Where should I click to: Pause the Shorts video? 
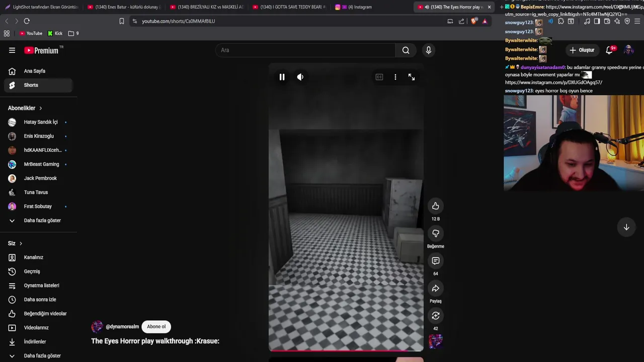click(282, 77)
